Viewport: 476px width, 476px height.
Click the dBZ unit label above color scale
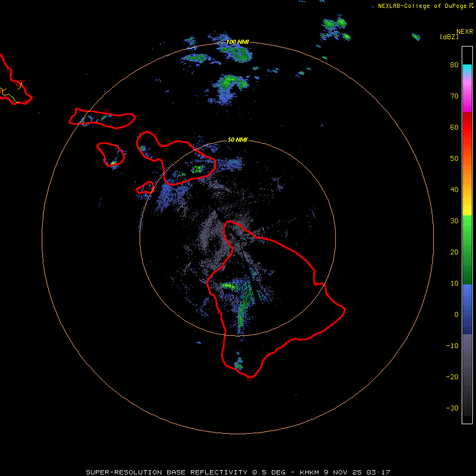(x=449, y=36)
